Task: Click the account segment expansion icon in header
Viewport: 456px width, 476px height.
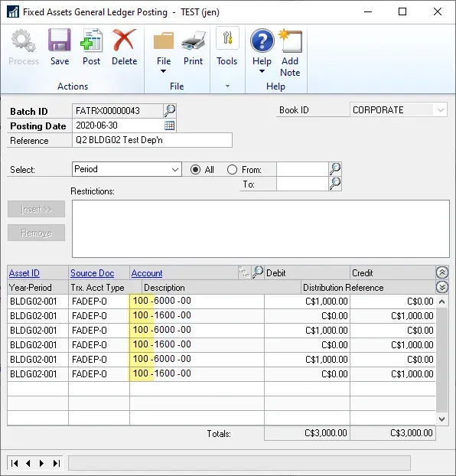Action: tap(244, 272)
